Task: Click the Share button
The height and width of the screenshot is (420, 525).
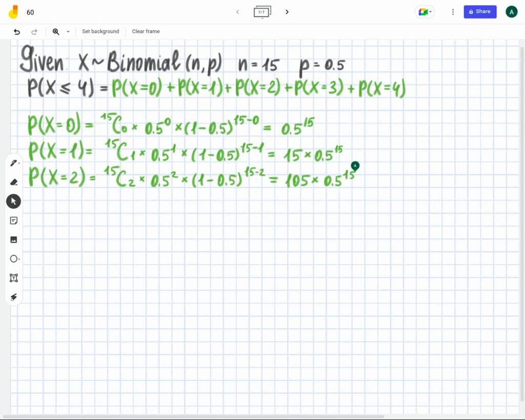Action: 480,11
